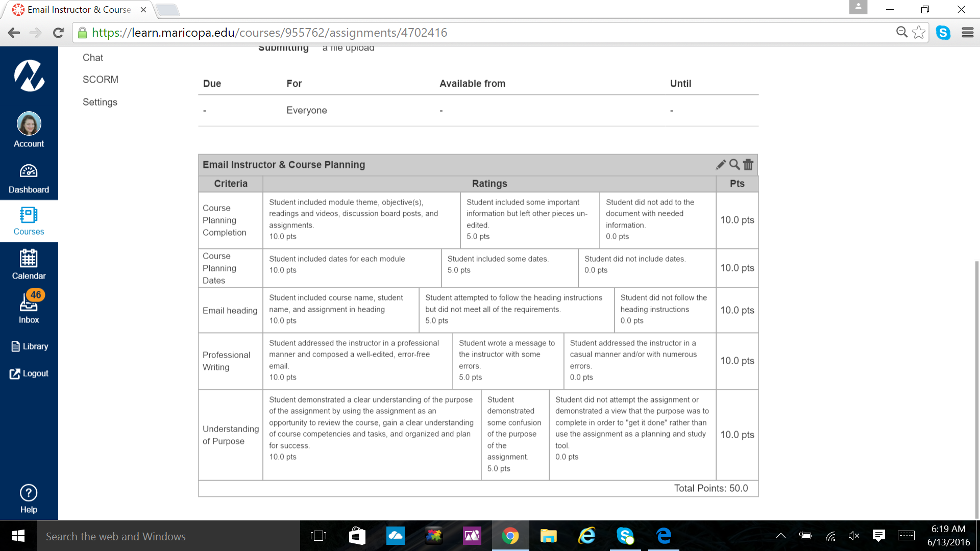Screen dimensions: 980x551
Task: Select the Email Instructor & Course tab
Action: [79, 9]
